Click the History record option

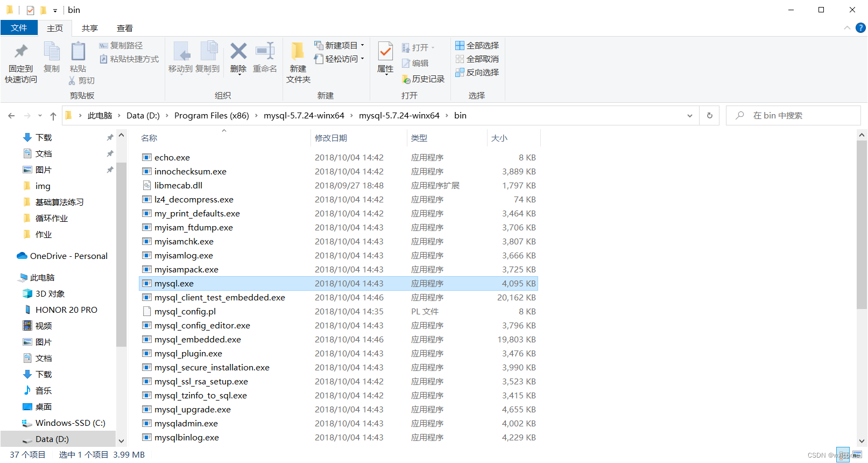(x=423, y=79)
